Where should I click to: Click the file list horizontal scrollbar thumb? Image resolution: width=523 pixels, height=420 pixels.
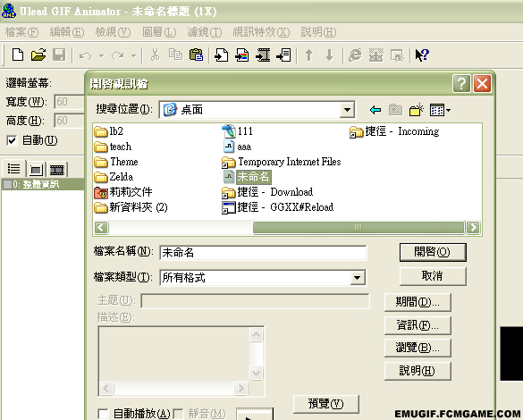tap(359, 227)
